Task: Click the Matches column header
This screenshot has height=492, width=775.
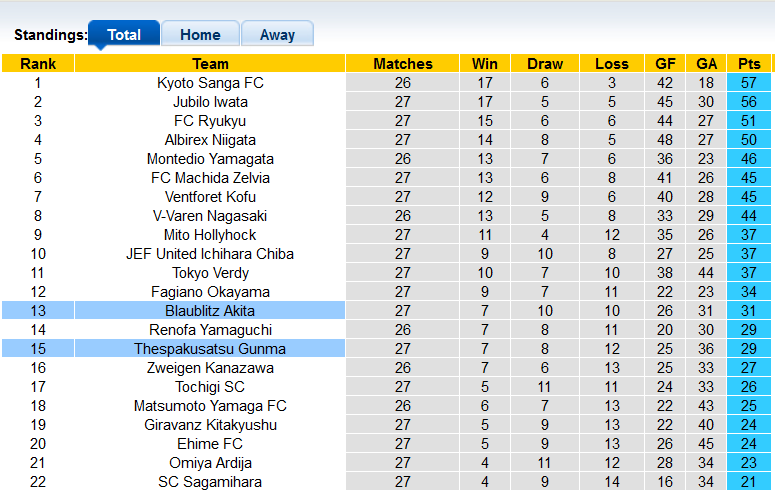Action: [x=403, y=64]
